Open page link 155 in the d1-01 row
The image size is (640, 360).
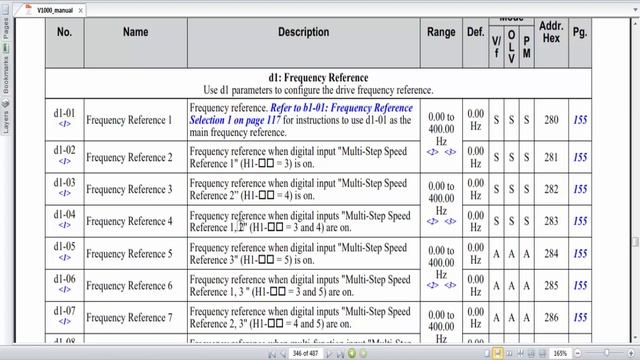pos(580,120)
